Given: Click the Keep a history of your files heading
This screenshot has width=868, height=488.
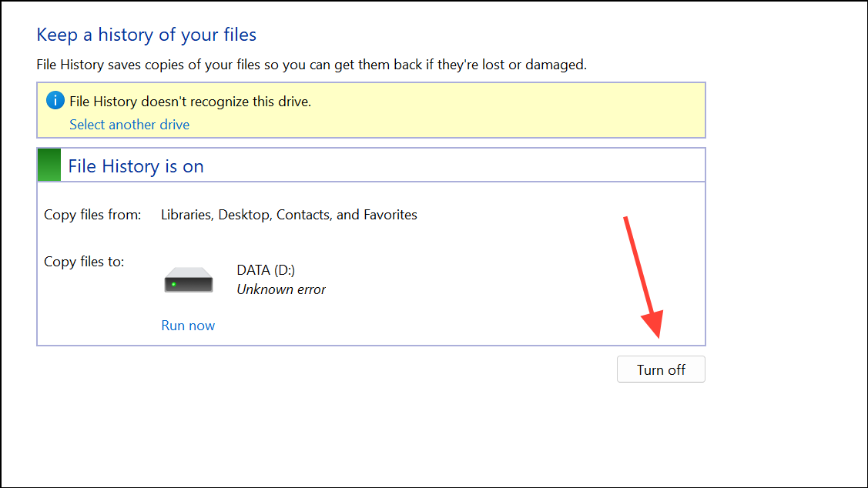Looking at the screenshot, I should click(146, 35).
